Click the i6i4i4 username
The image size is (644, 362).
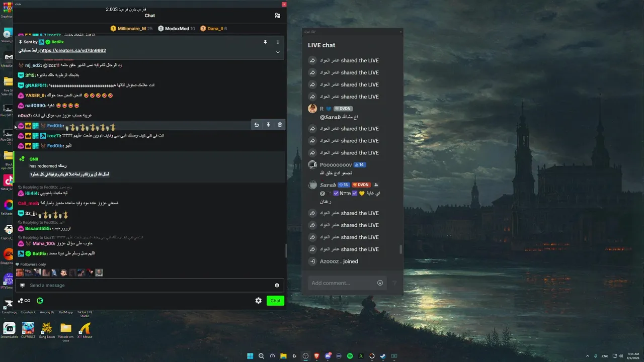click(x=32, y=193)
